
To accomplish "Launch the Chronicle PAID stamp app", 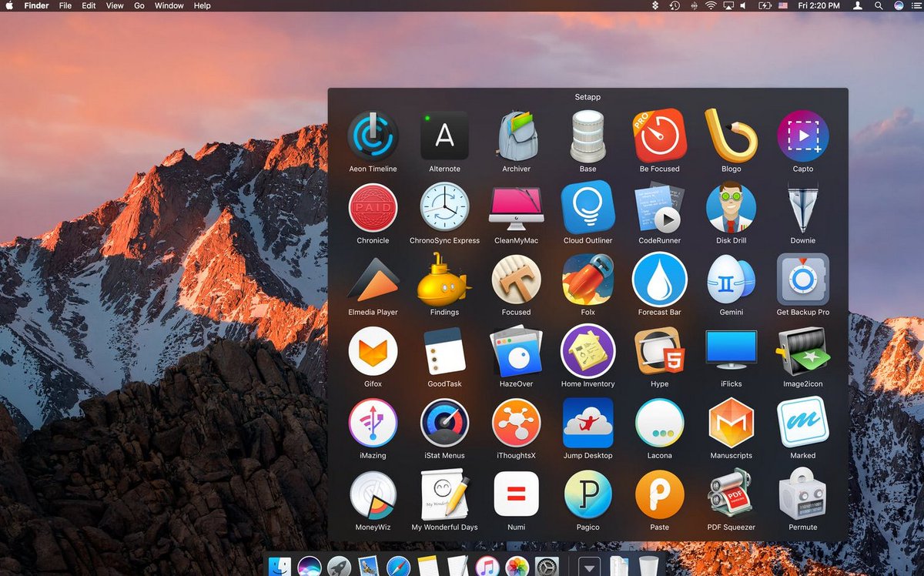I will pos(373,206).
